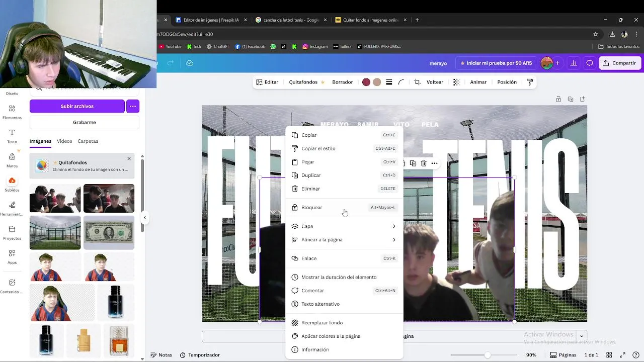Open the Texto sidebar panel
Viewport: 644px width, 362px height.
tap(12, 136)
